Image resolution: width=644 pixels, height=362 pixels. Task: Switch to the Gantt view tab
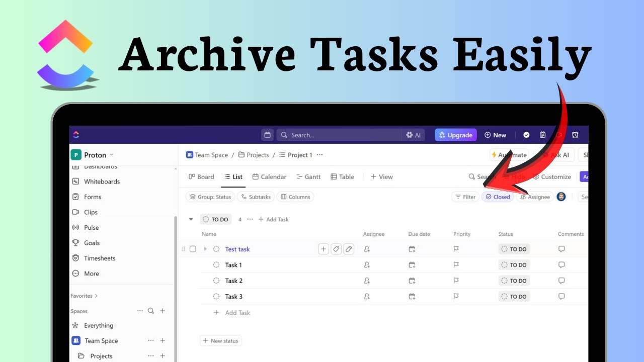tap(308, 177)
